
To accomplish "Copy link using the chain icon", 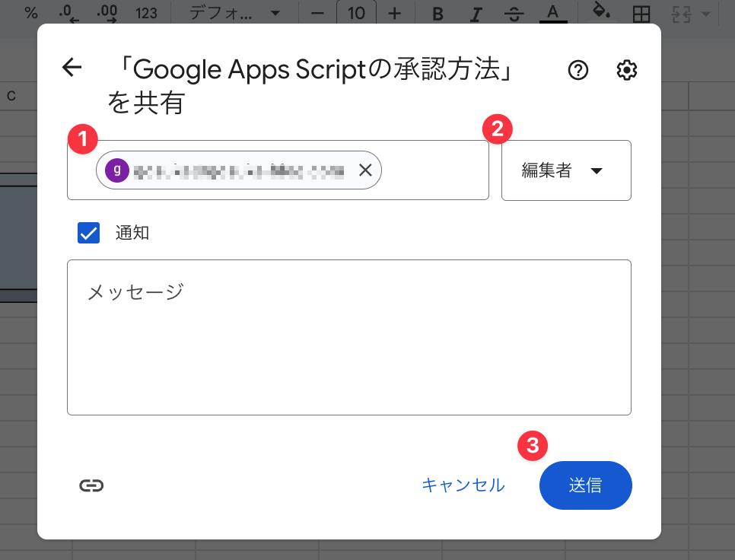I will (x=91, y=485).
